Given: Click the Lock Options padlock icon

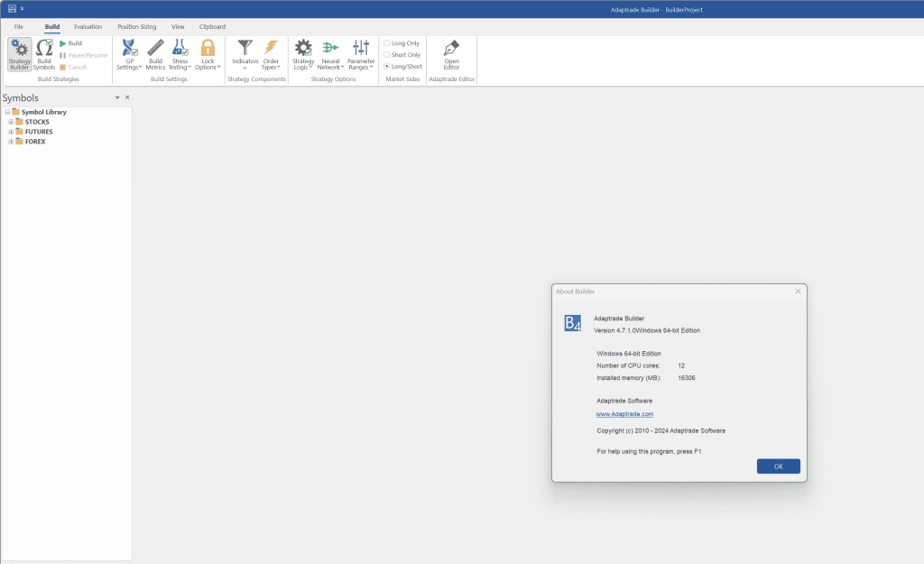Looking at the screenshot, I should point(208,49).
